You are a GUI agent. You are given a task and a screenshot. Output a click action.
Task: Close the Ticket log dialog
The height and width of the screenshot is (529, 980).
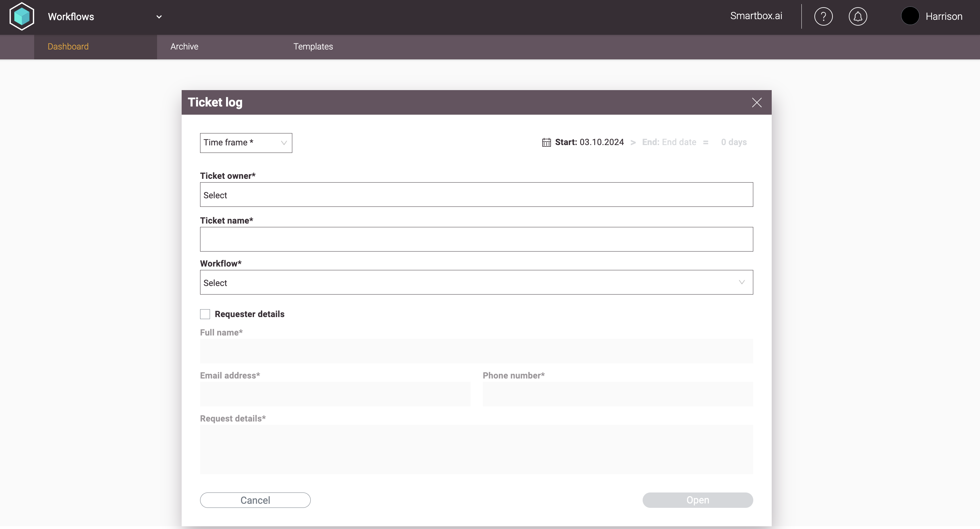[x=756, y=103]
